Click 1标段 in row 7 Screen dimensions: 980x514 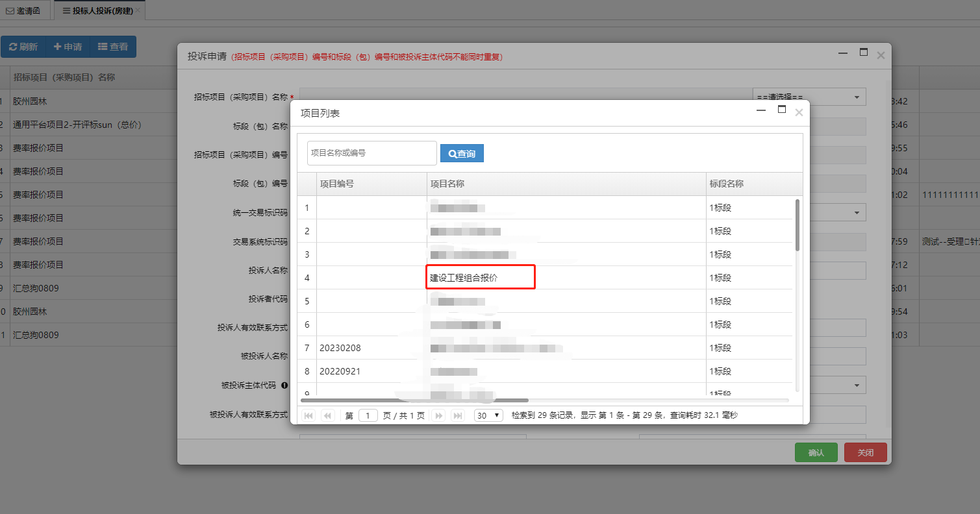(x=720, y=348)
